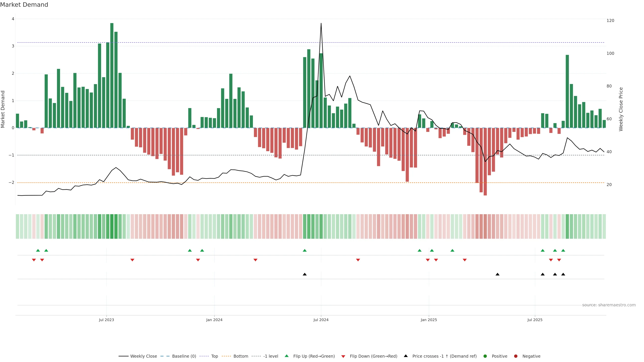Click the red Flip Down legend triangle
This screenshot has height=362, width=644.
[343, 356]
